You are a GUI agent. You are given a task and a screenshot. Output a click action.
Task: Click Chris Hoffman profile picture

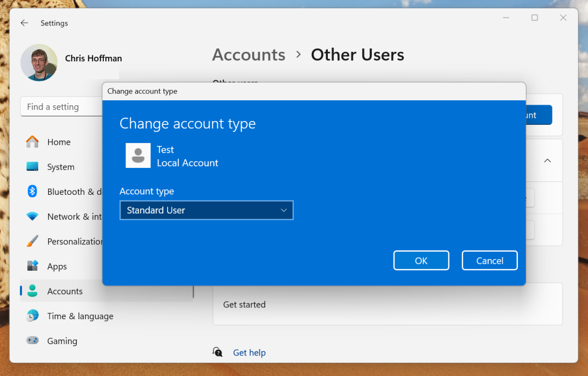point(39,63)
